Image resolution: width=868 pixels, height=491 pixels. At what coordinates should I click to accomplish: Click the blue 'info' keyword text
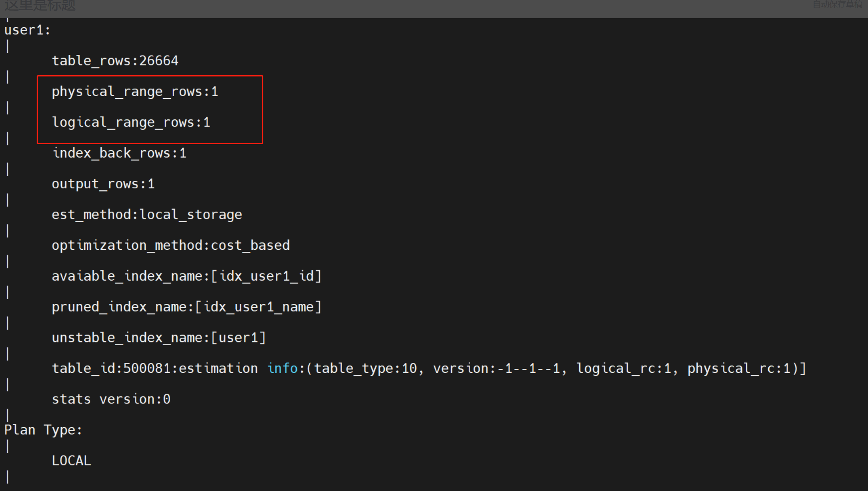coord(282,368)
